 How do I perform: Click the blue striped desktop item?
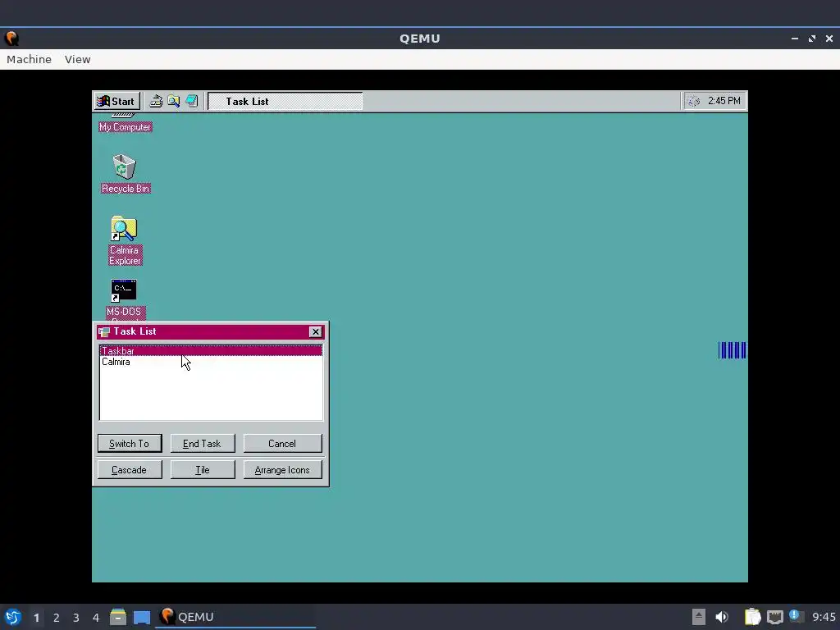732,350
